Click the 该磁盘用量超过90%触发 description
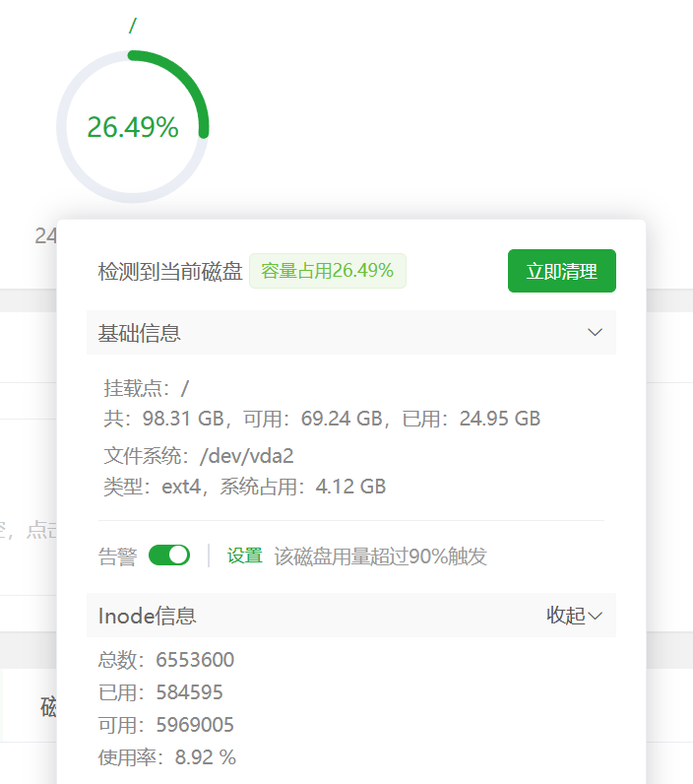 380,556
